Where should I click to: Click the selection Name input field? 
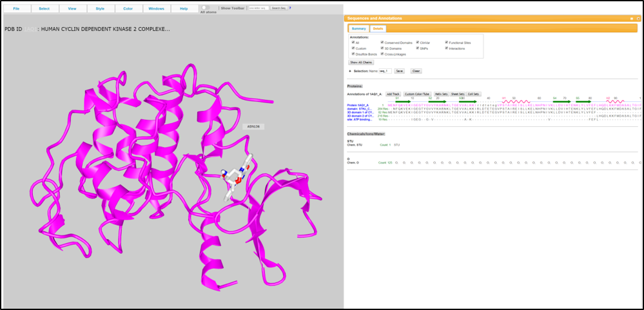(385, 71)
